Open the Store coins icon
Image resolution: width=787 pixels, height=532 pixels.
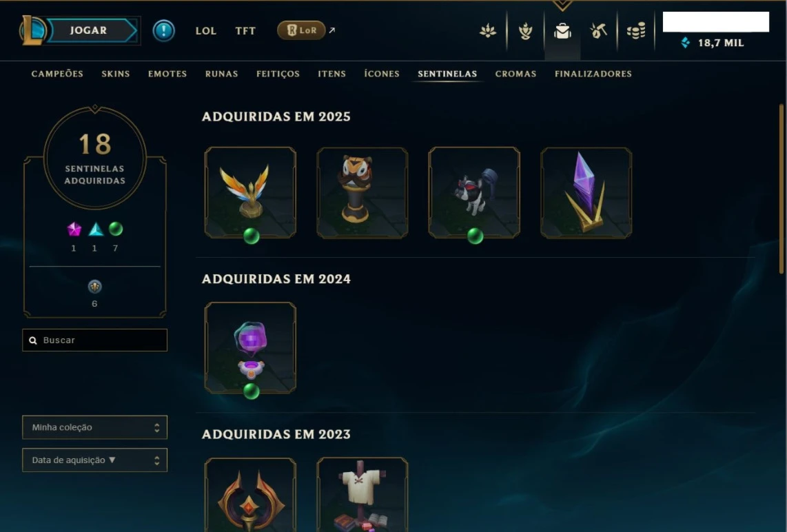pyautogui.click(x=636, y=31)
